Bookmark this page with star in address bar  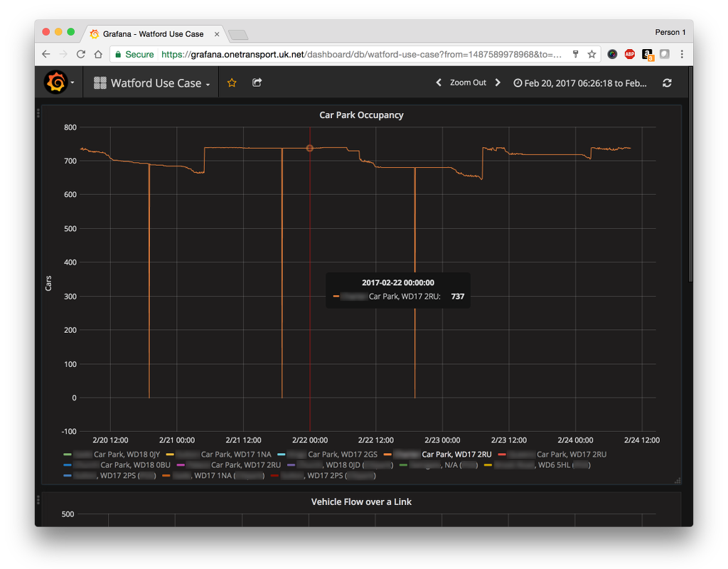(591, 54)
